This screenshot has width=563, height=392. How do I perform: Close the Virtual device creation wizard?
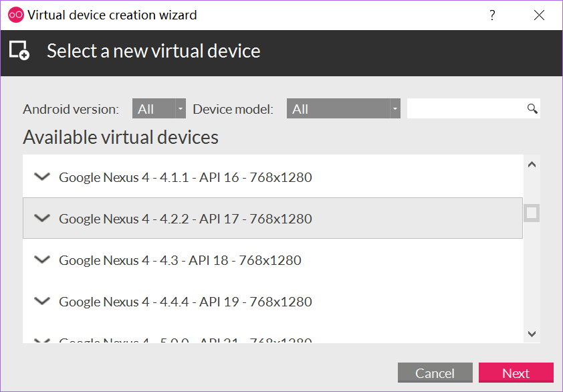539,15
